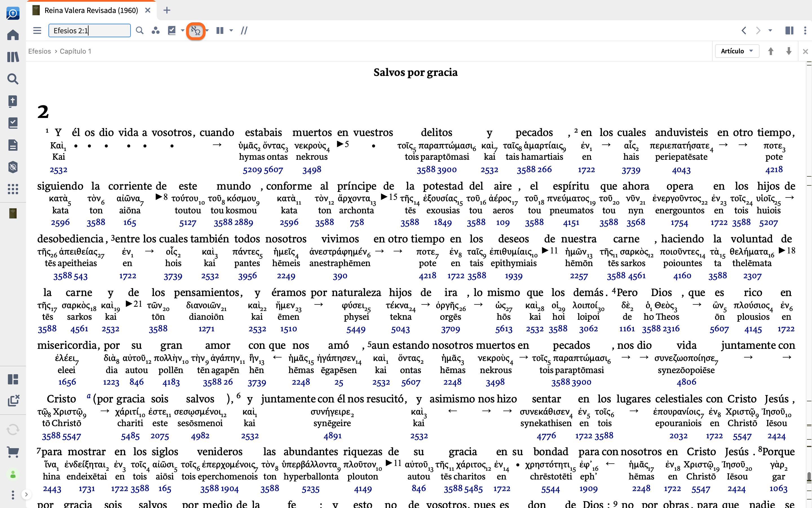Image resolution: width=812 pixels, height=508 pixels.
Task: Open the Layouts icon in the sidebar
Action: pos(13,379)
